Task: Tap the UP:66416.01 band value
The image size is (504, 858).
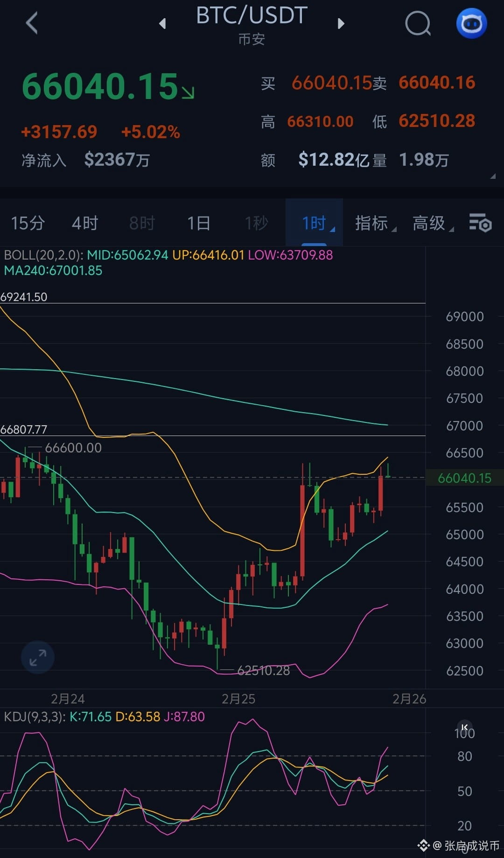Action: [x=208, y=255]
